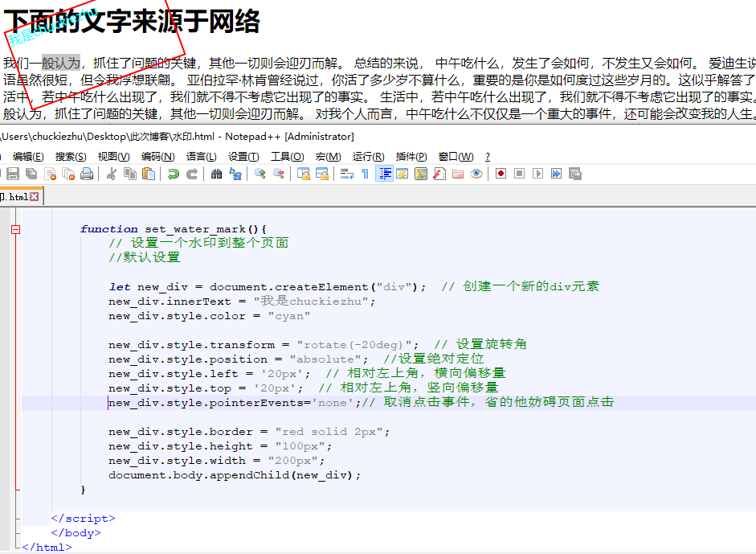Image resolution: width=756 pixels, height=554 pixels.
Task: Click run macro multiple times icon
Action: coord(557,174)
